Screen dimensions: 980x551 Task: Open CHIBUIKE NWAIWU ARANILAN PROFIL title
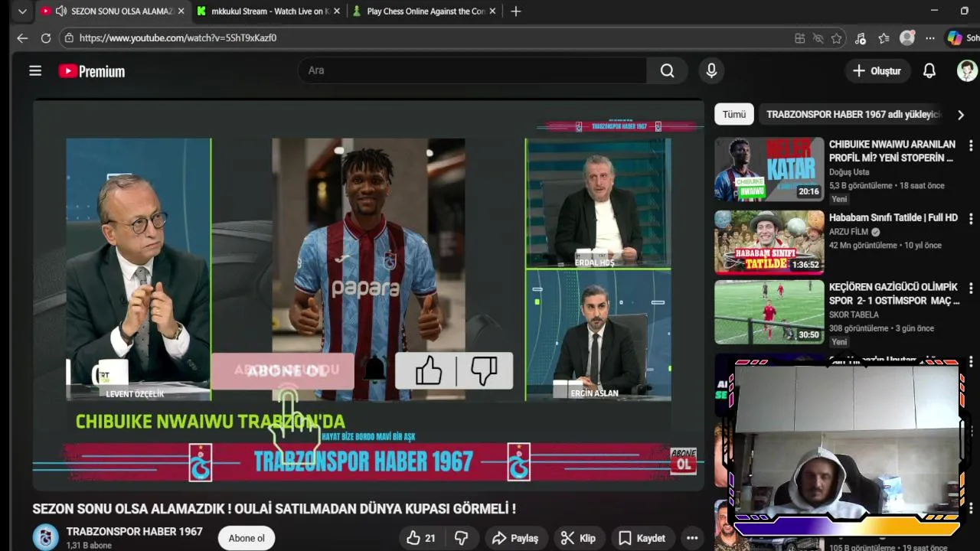(x=892, y=151)
